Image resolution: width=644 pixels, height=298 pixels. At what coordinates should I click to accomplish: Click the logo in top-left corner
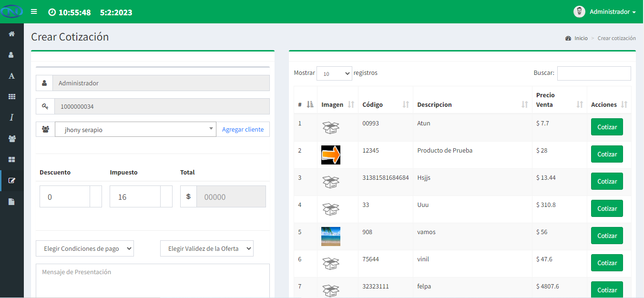pos(11,11)
